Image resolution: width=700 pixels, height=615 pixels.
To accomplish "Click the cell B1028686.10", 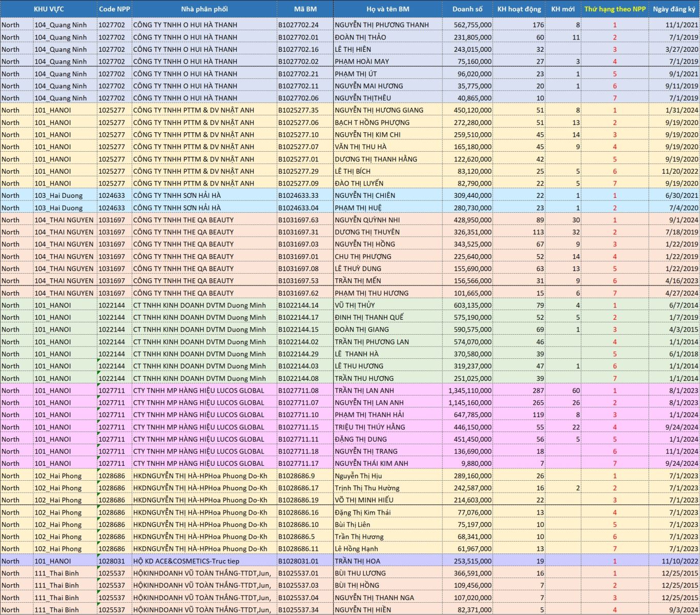I will point(305,524).
